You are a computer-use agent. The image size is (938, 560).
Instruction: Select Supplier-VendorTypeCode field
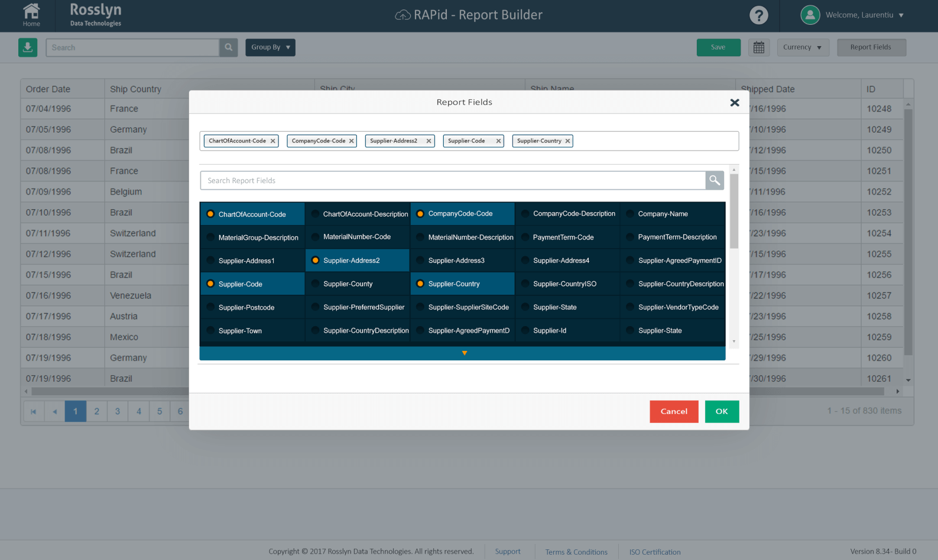673,307
